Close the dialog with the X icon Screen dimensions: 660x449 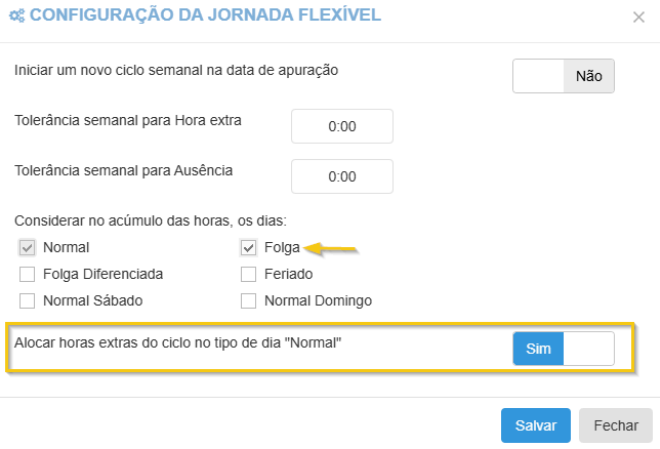tap(639, 17)
